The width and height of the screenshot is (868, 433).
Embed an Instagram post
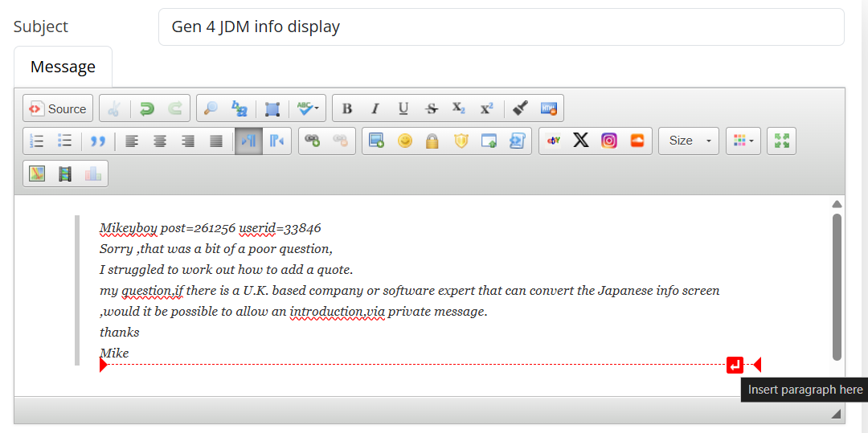[609, 141]
